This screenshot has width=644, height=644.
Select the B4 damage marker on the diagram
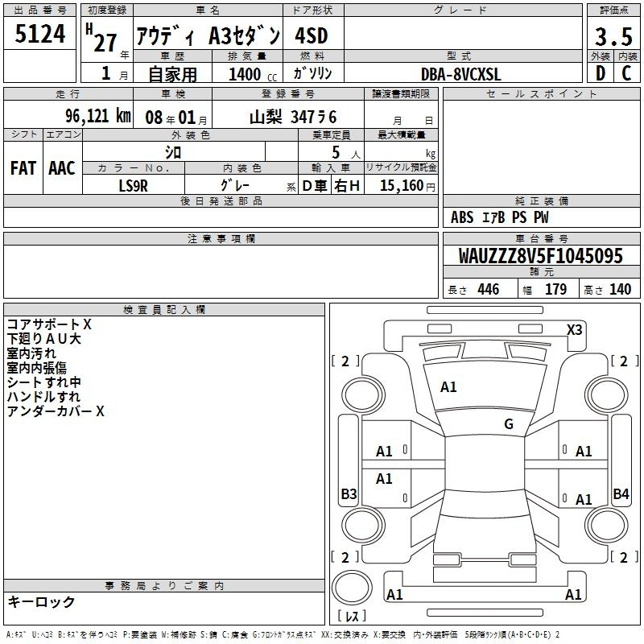point(621,494)
